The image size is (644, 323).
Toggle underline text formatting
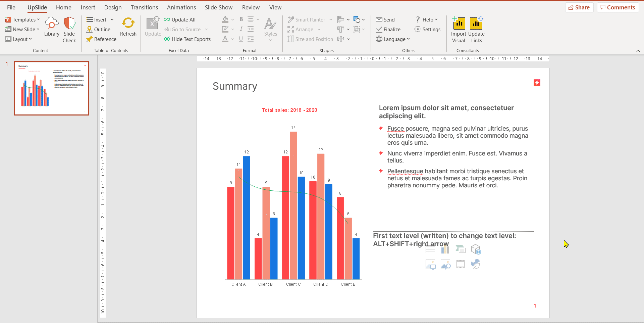(x=241, y=39)
